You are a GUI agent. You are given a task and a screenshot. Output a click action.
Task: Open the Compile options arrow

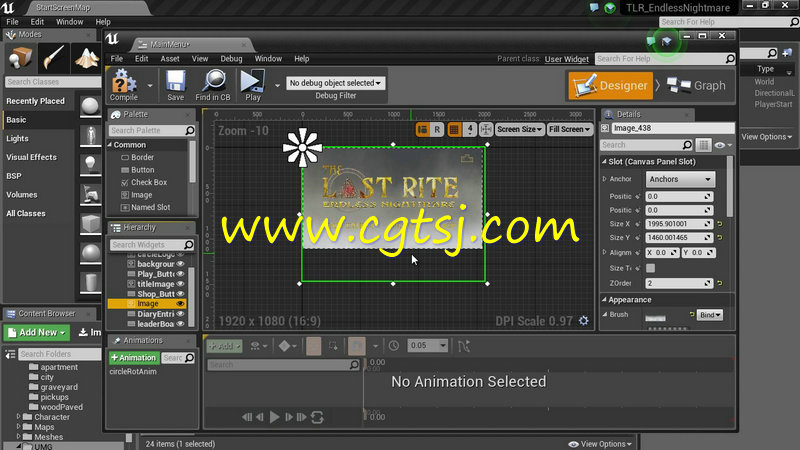150,86
